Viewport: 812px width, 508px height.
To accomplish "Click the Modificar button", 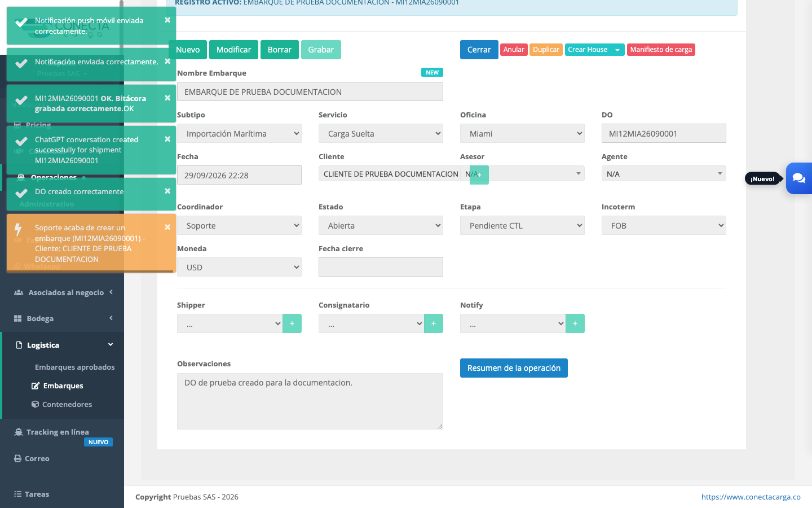I will [234, 50].
